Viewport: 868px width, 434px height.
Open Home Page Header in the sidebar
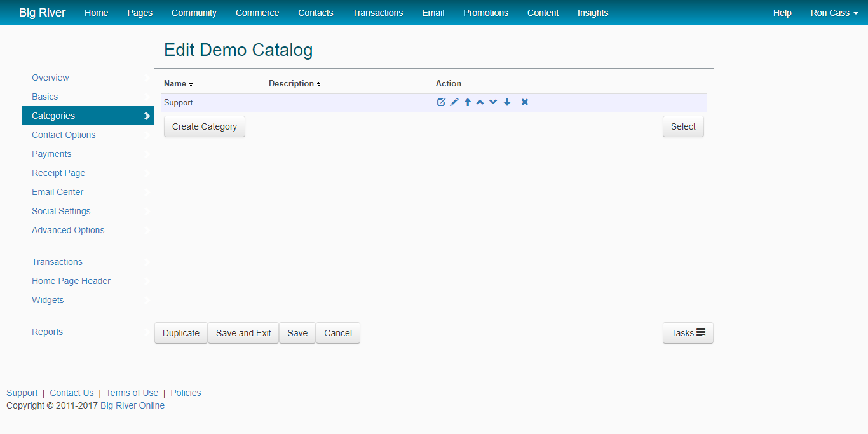(88, 281)
